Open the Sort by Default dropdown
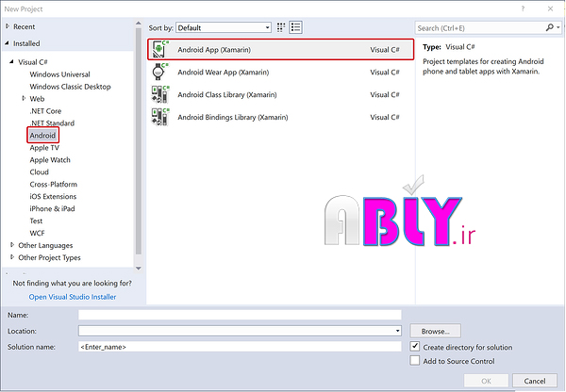 (x=224, y=27)
